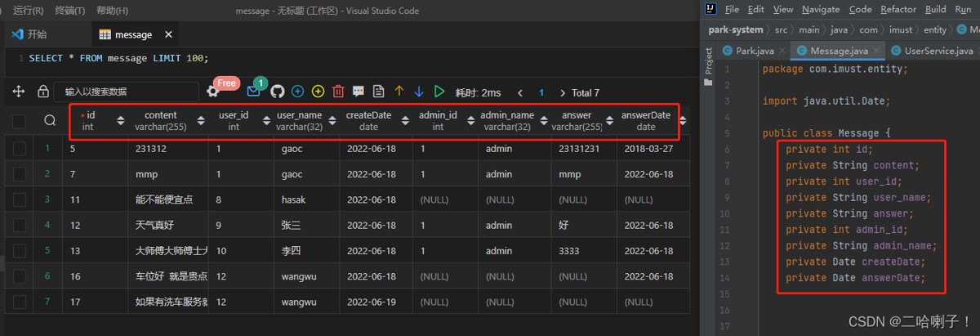Image resolution: width=980 pixels, height=336 pixels.
Task: Click the blue down arrow import icon
Action: click(419, 92)
